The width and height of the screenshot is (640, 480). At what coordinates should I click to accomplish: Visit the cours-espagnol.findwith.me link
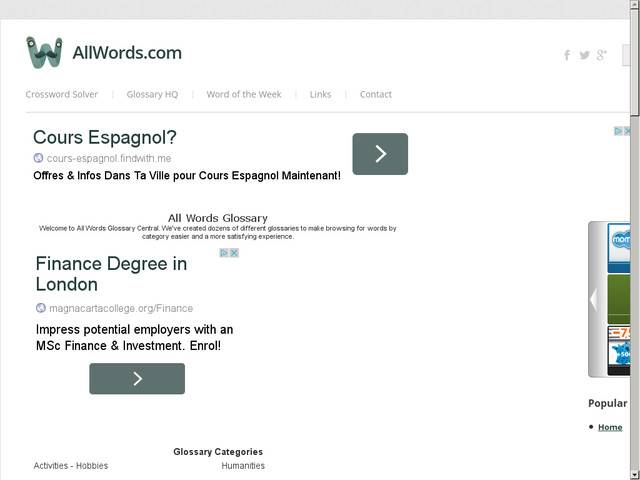[109, 158]
